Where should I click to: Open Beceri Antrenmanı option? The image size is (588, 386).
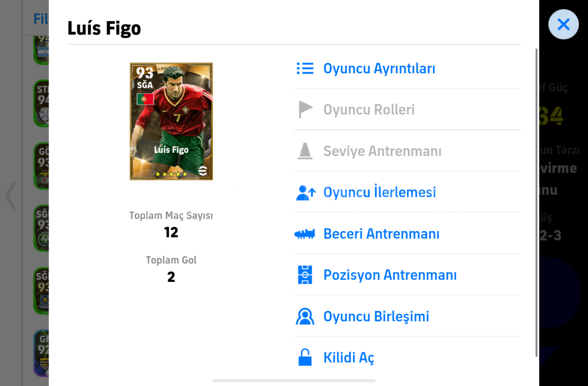(381, 234)
